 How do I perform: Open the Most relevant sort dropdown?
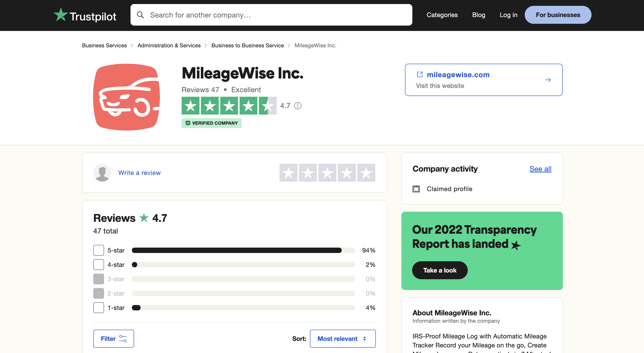coord(342,338)
